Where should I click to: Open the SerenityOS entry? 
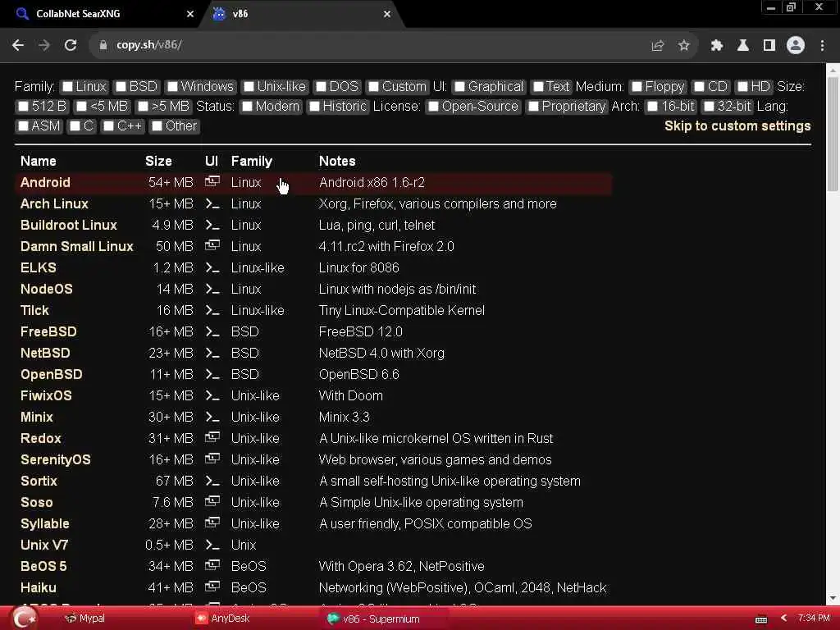pyautogui.click(x=55, y=459)
